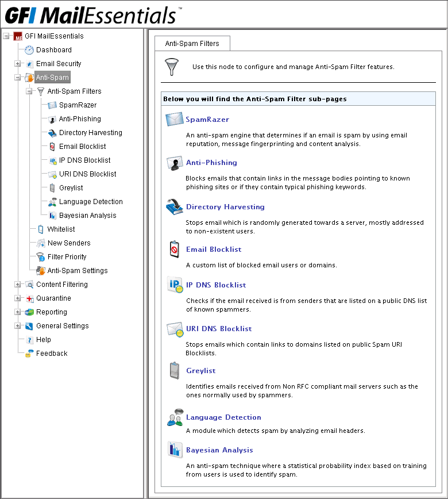Click the IP DNS Blocklist icon in tree
Viewport: 448px width, 499px height.
click(x=52, y=161)
